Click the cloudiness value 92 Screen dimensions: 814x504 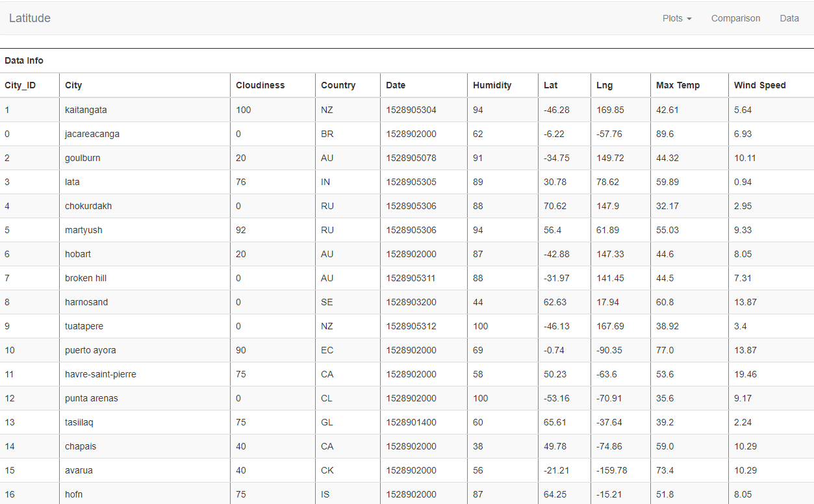241,230
